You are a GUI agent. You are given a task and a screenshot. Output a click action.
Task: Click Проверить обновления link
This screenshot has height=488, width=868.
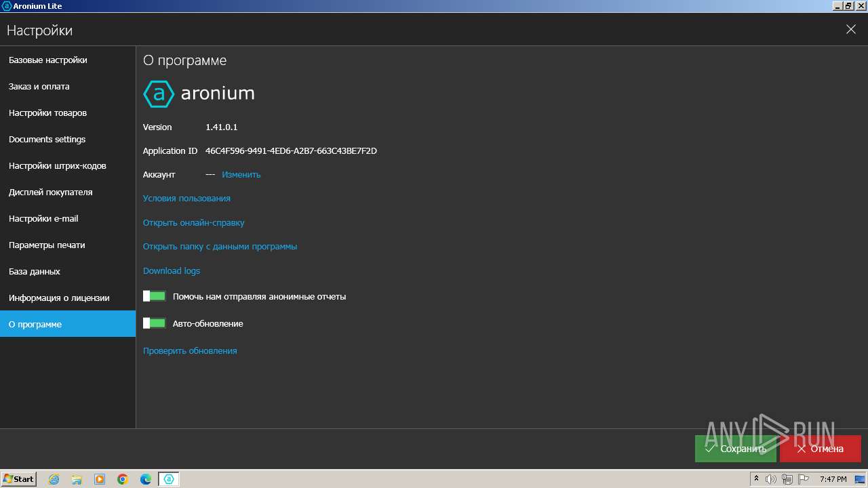[x=190, y=350]
